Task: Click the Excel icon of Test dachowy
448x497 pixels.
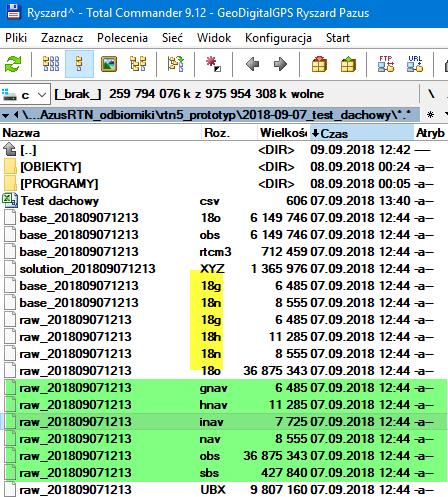Action: [10, 200]
